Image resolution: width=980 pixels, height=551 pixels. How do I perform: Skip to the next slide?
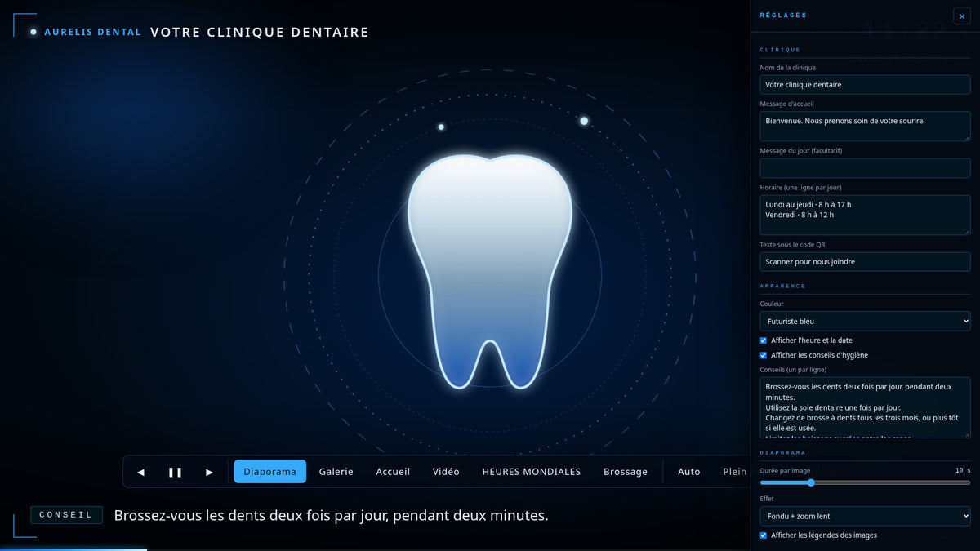(209, 472)
